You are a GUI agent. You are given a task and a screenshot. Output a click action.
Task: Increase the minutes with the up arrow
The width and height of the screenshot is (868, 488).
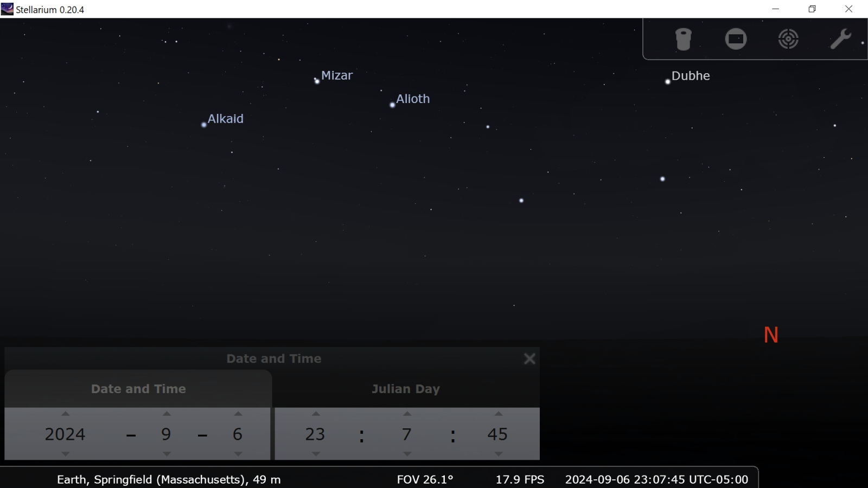(407, 414)
